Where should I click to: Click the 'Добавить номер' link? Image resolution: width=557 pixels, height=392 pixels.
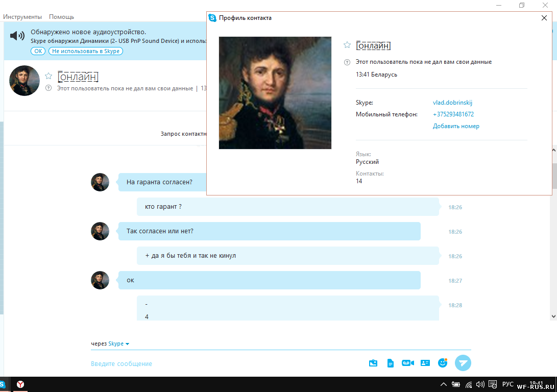click(456, 126)
